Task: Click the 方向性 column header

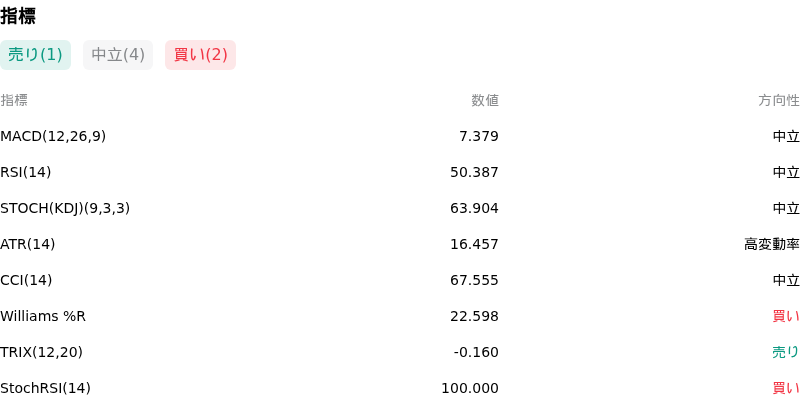Action: [779, 101]
